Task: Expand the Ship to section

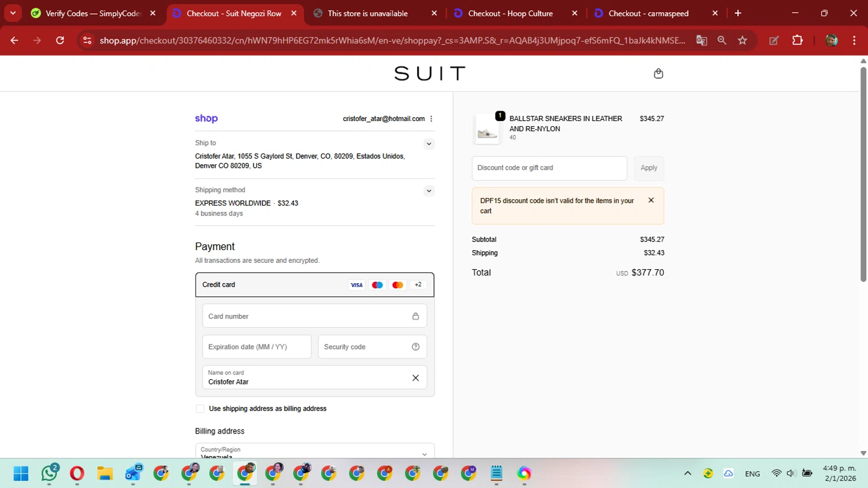Action: click(x=429, y=144)
